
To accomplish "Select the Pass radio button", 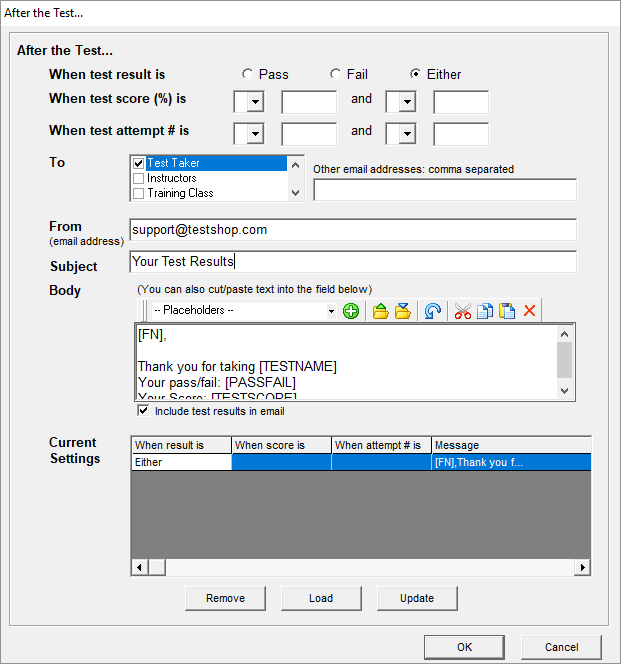I will (247, 74).
